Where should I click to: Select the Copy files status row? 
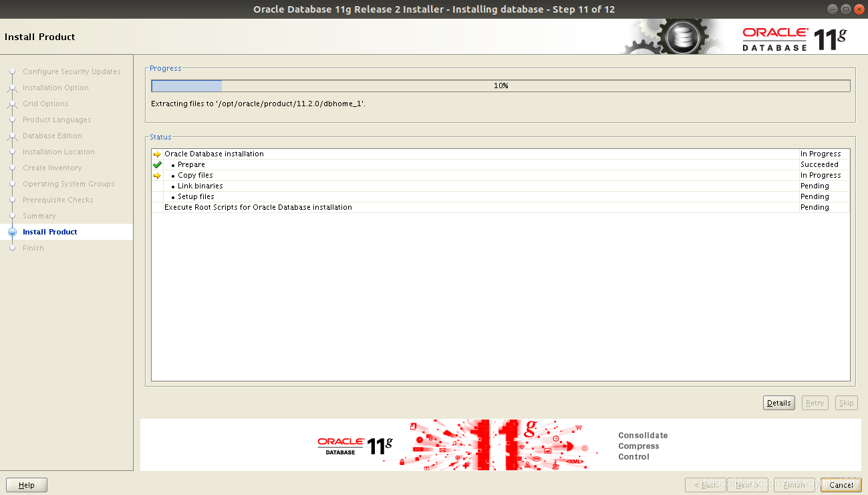pyautogui.click(x=500, y=175)
